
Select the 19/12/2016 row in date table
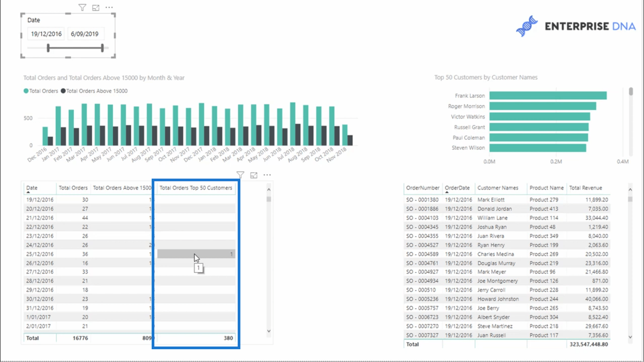click(x=130, y=200)
